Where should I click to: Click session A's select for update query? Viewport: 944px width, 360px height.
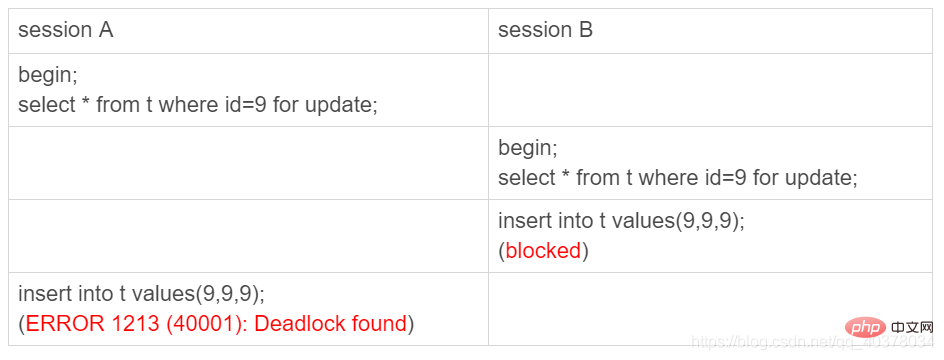point(197,105)
